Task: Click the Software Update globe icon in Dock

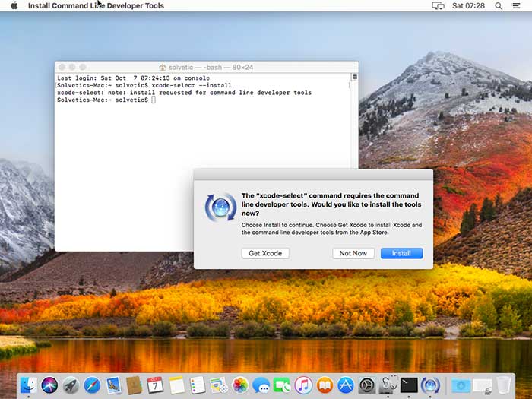Action: [430, 385]
